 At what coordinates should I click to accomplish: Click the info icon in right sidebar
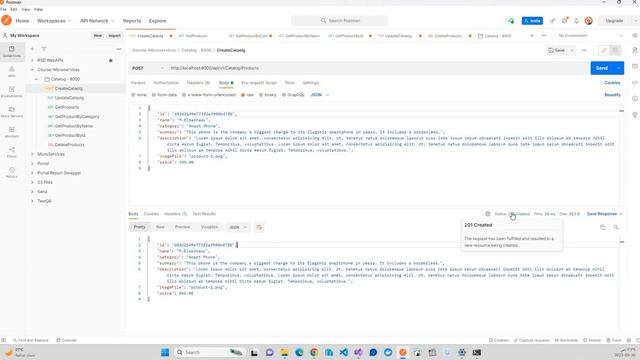click(635, 98)
